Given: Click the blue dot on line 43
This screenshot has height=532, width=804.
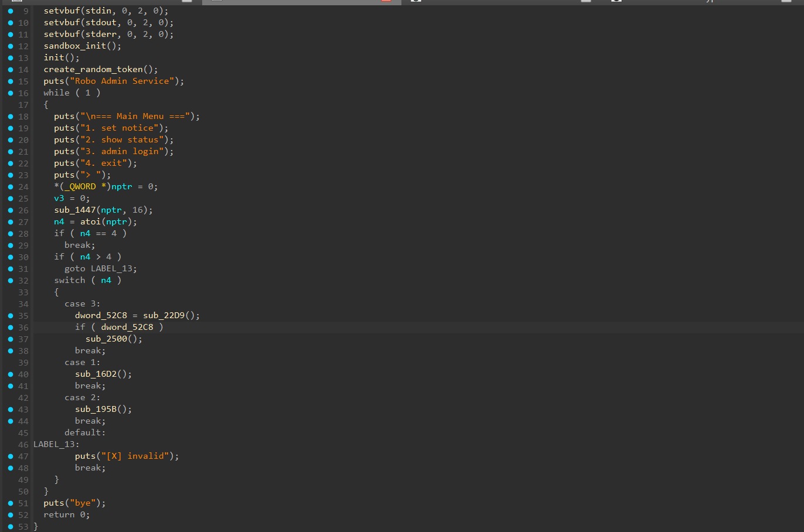Looking at the screenshot, I should click(x=11, y=409).
